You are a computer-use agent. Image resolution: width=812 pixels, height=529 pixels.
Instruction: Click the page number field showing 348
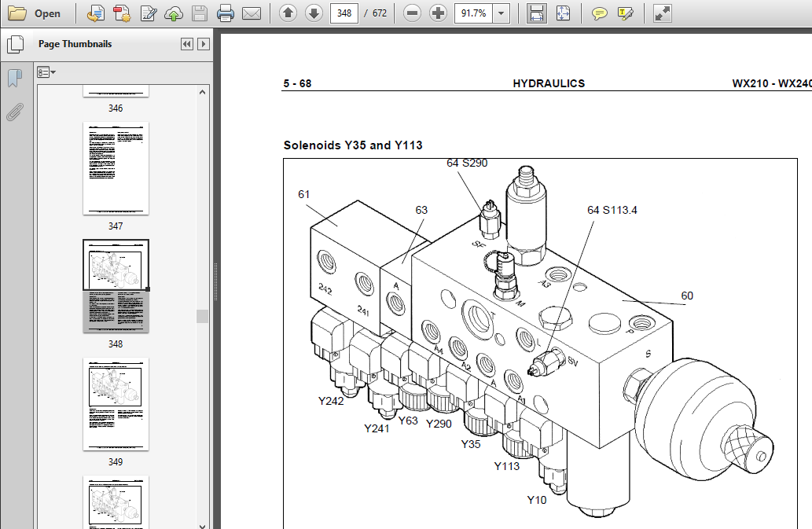pos(344,13)
